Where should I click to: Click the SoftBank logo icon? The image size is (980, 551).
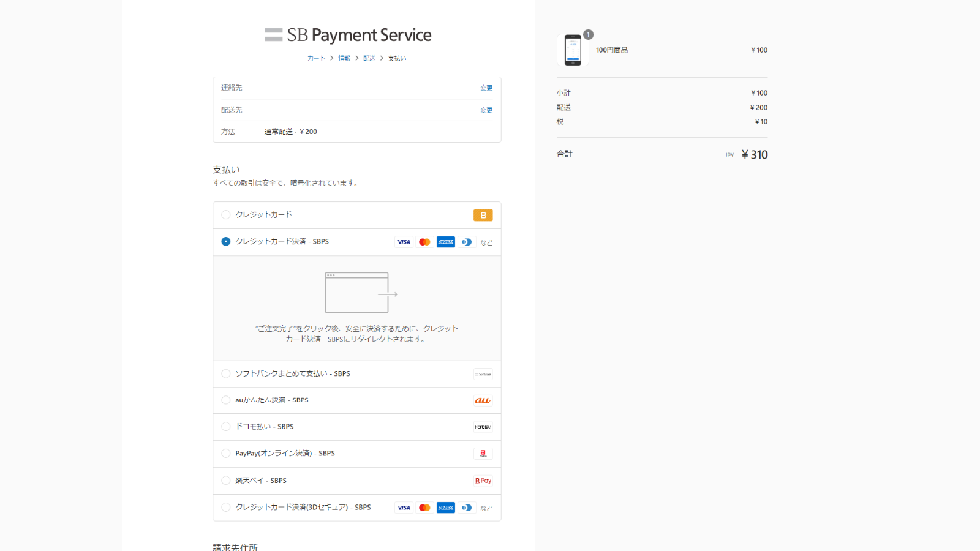483,374
